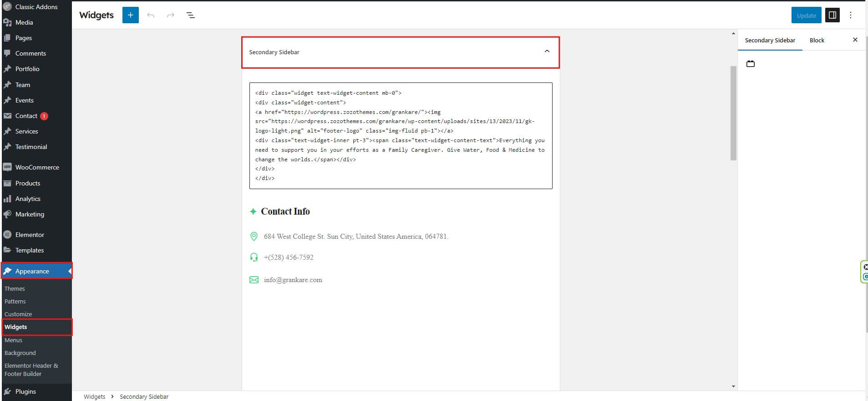868x401 pixels.
Task: Open the three-dot options menu
Action: (850, 15)
